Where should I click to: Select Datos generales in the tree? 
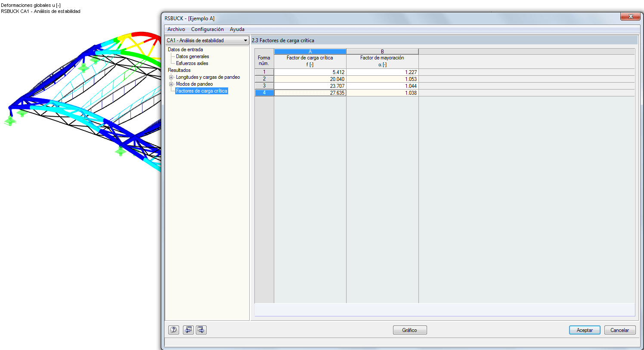[192, 56]
